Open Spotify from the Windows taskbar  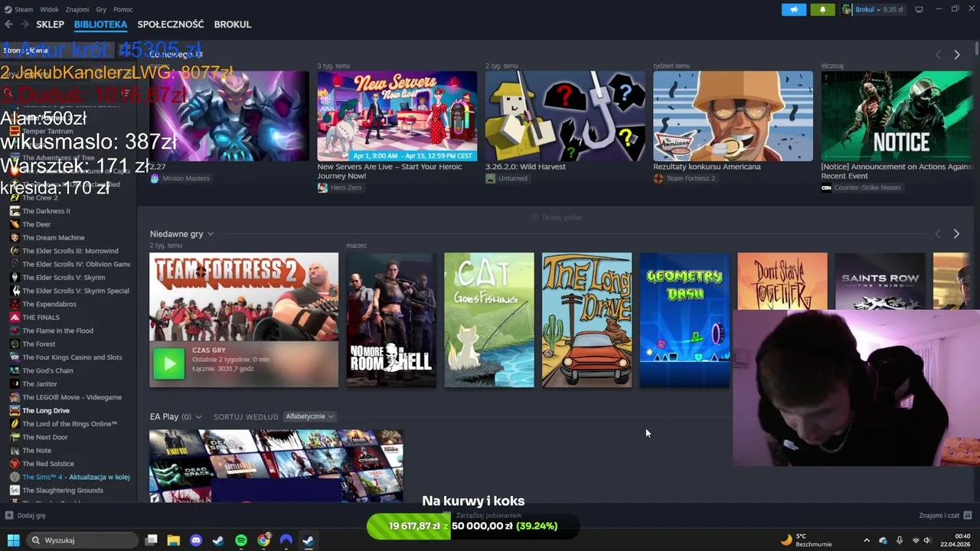point(241,540)
